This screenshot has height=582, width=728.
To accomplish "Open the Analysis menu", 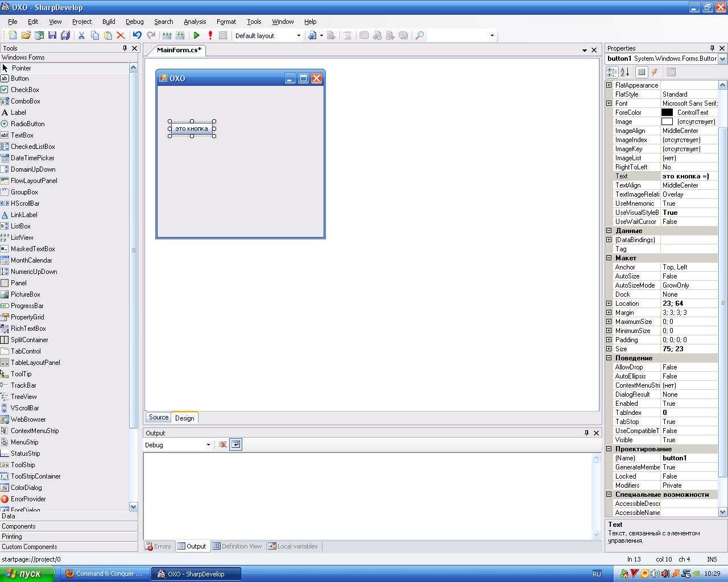I will point(195,22).
